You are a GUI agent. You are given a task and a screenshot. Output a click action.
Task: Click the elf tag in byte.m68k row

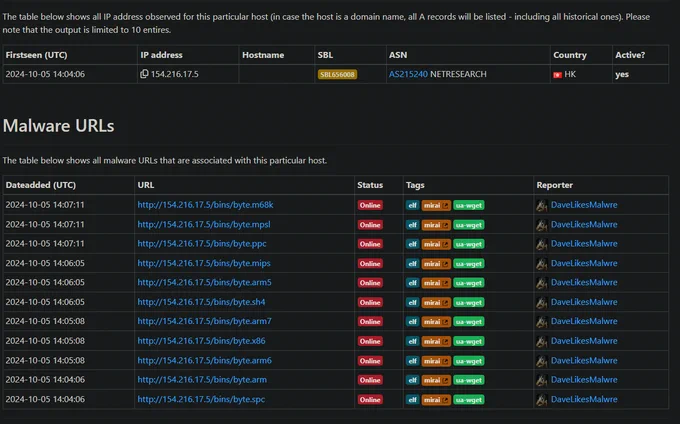tap(412, 205)
